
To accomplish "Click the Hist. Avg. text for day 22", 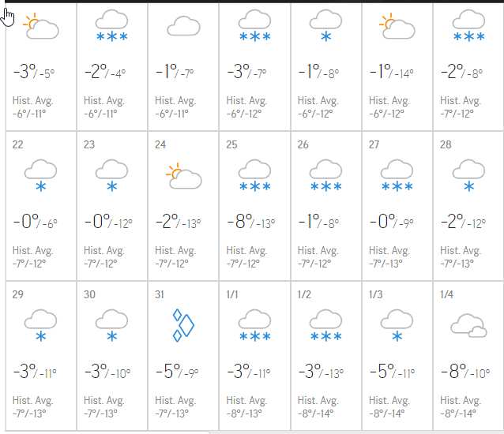I will (30, 251).
